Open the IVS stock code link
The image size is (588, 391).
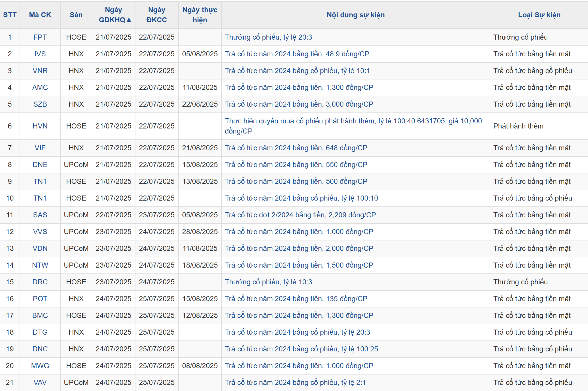(40, 54)
